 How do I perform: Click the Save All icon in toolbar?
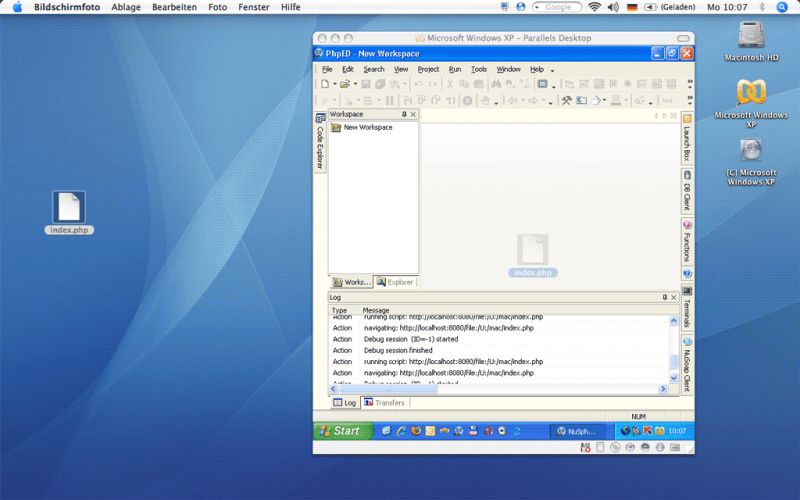pos(380,84)
